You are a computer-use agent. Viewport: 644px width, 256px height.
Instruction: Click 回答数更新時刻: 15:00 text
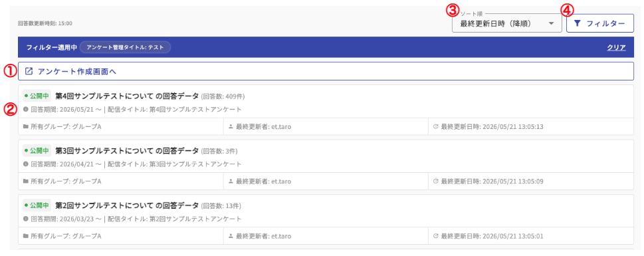coord(45,23)
